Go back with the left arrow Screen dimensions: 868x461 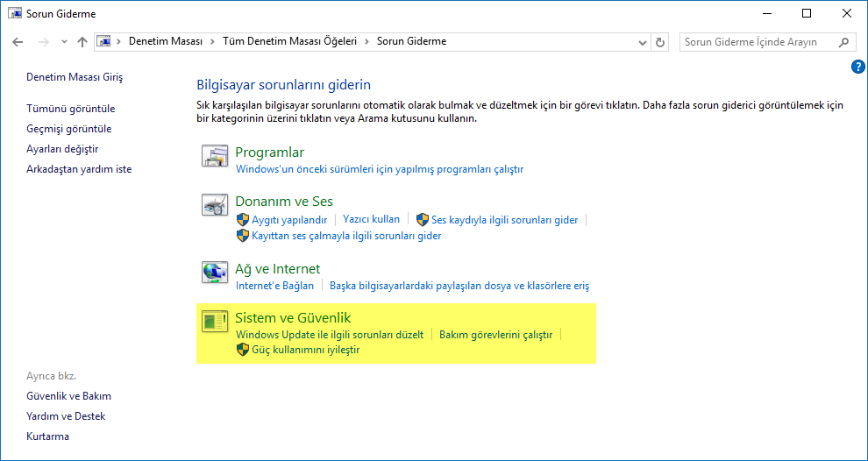coord(18,41)
